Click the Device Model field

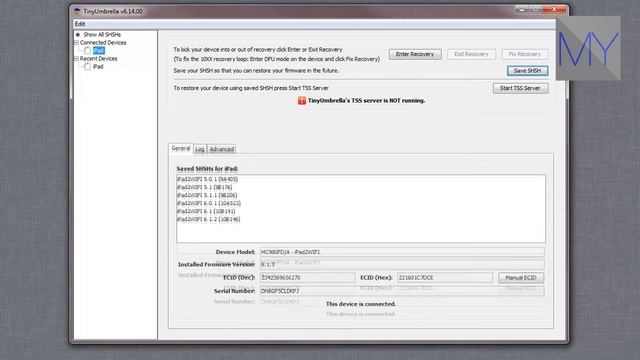tap(402, 252)
